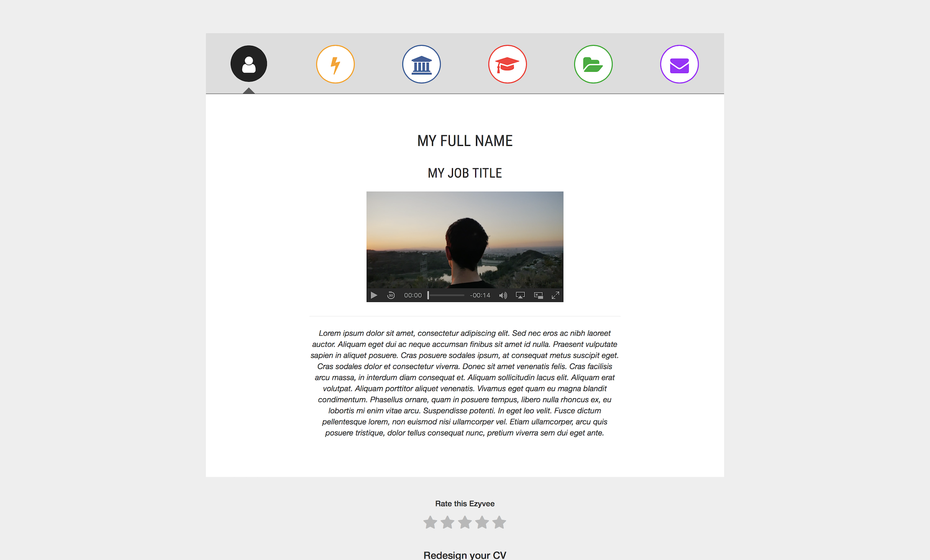Viewport: 930px width, 560px height.
Task: Select the red graduation cap education icon
Action: (x=507, y=64)
